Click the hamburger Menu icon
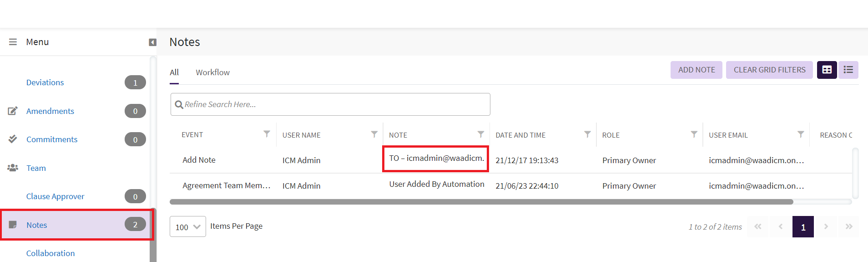 coord(13,42)
